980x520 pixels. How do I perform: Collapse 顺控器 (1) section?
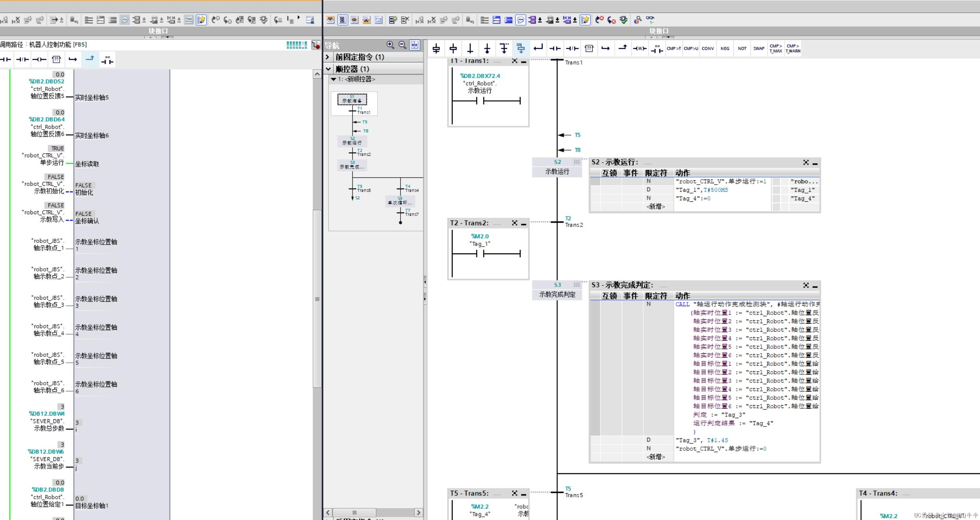coord(328,69)
